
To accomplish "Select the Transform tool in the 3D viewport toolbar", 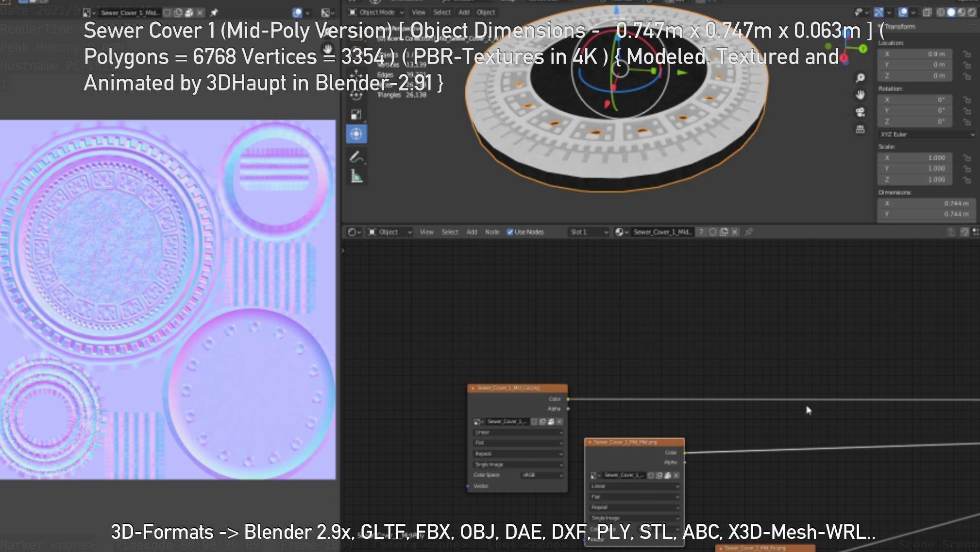I will tap(356, 134).
